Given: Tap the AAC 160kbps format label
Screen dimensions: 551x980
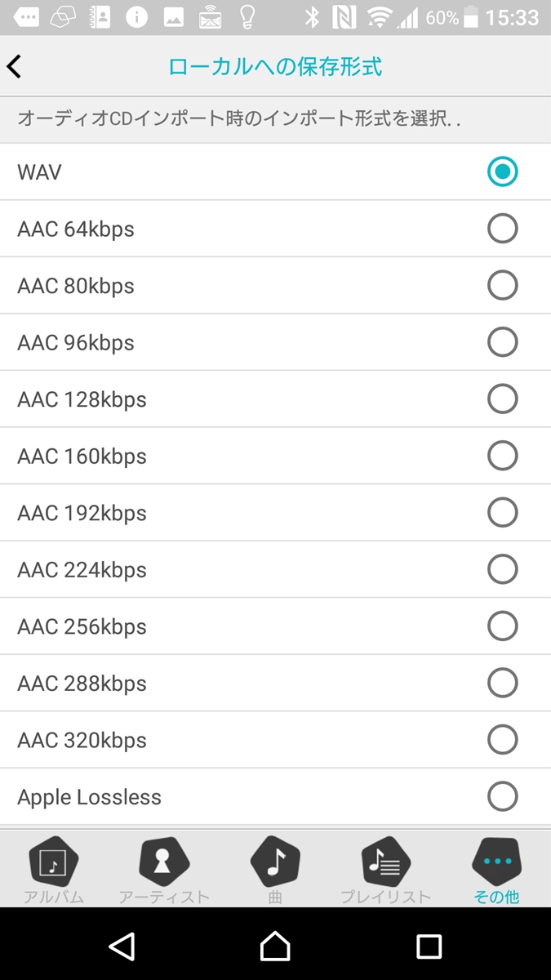Looking at the screenshot, I should (x=82, y=457).
